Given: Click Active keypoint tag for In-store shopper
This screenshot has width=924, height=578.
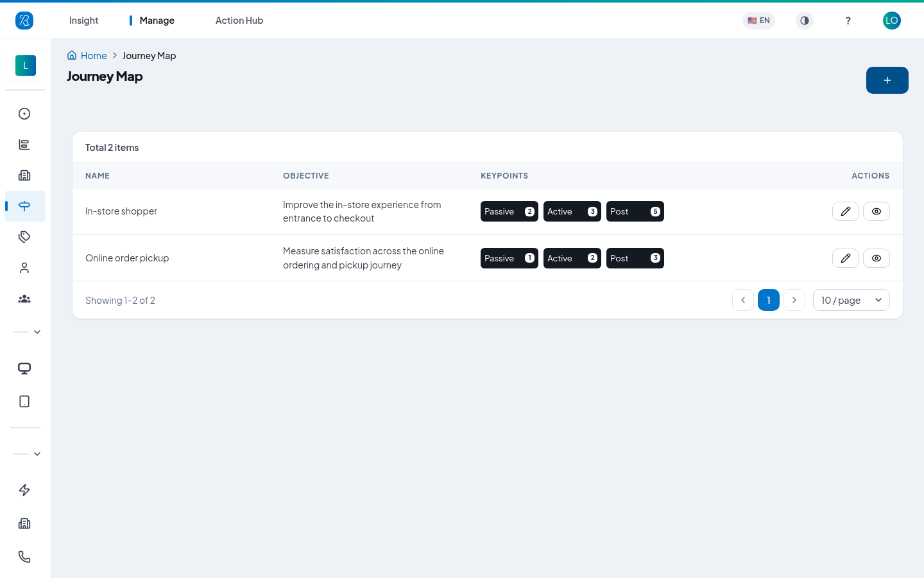Looking at the screenshot, I should coord(572,211).
